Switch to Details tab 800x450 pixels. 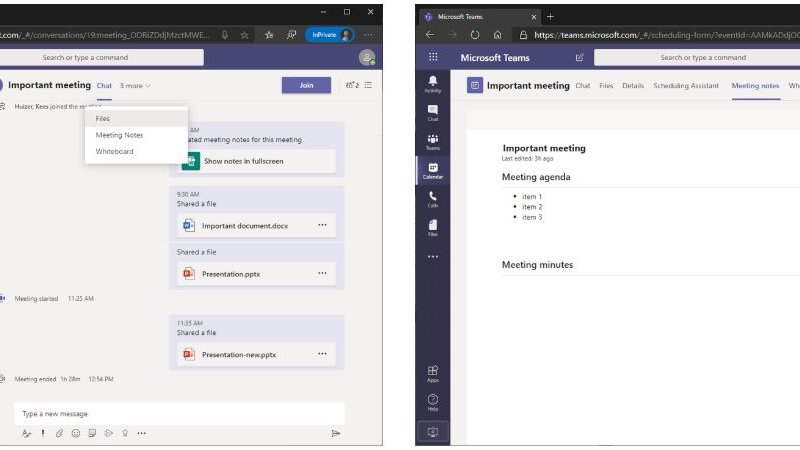click(633, 86)
